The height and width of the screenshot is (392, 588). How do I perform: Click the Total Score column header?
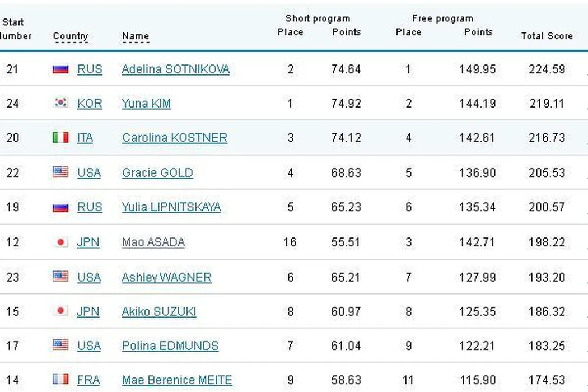tap(547, 36)
